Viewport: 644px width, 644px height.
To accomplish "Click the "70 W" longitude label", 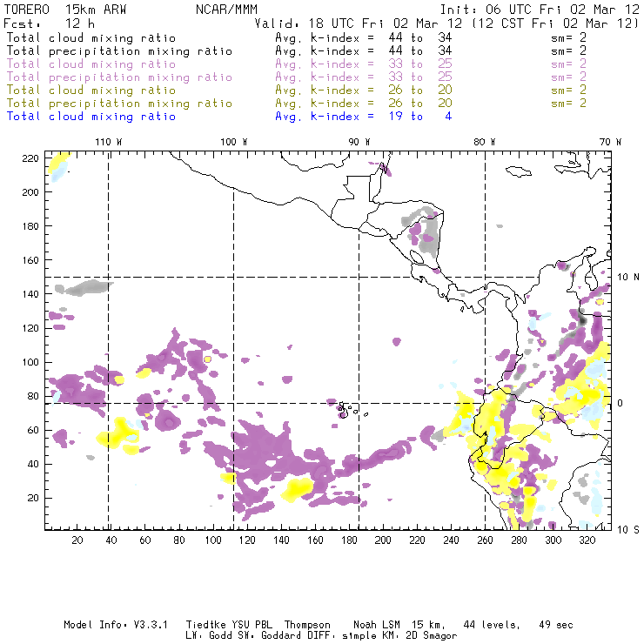I will (610, 142).
